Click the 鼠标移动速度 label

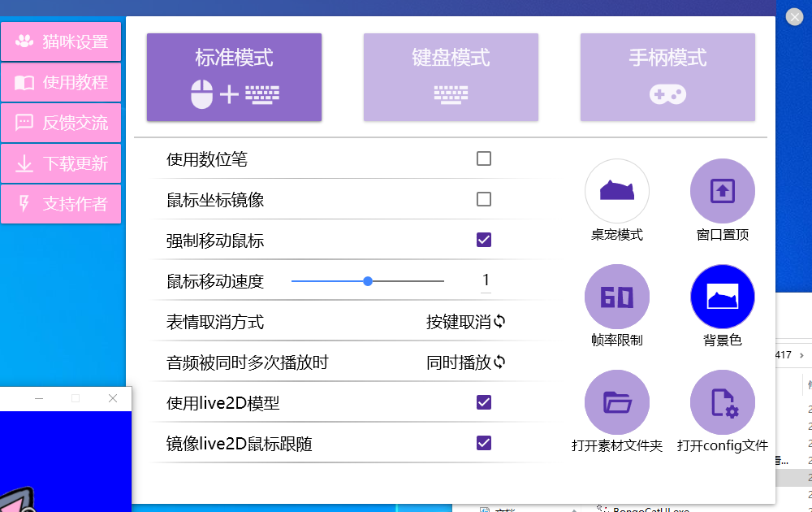215,281
